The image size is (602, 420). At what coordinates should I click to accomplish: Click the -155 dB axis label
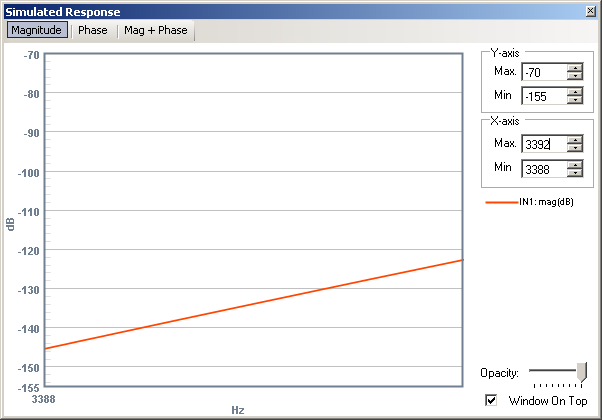coord(28,388)
